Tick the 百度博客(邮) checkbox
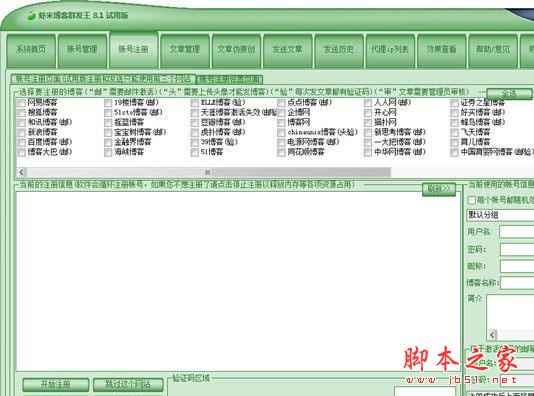Image resolution: width=534 pixels, height=396 pixels. point(21,142)
